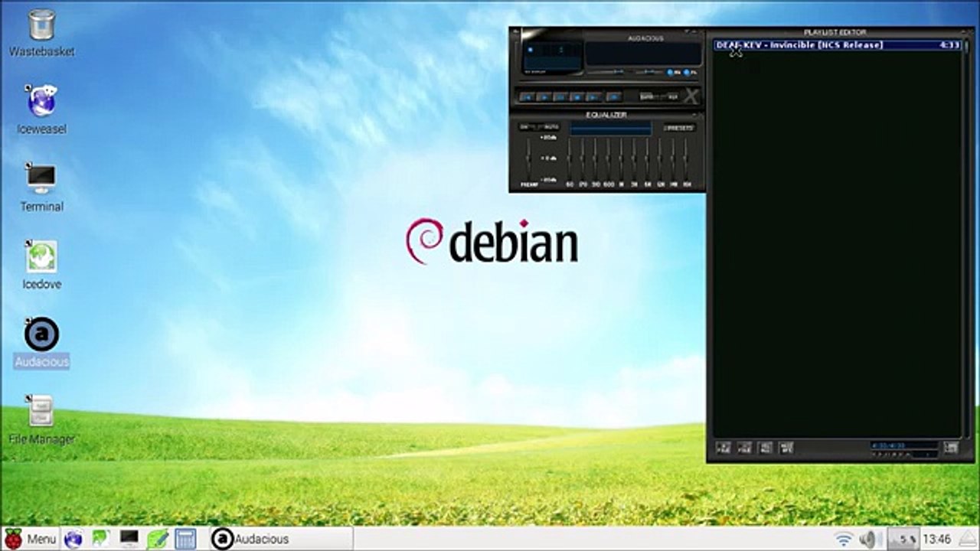Open the REM FILE menu in Playlist Editor
Viewport: 980px width, 551px height.
tap(745, 448)
